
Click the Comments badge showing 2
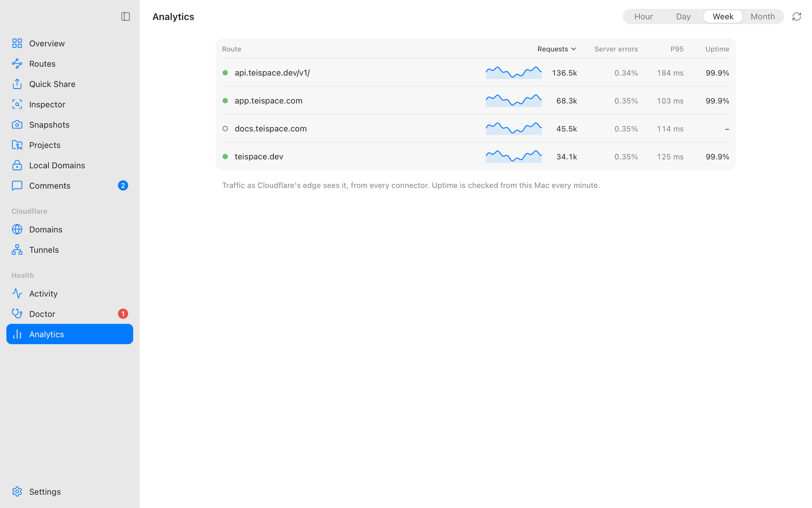click(x=123, y=185)
